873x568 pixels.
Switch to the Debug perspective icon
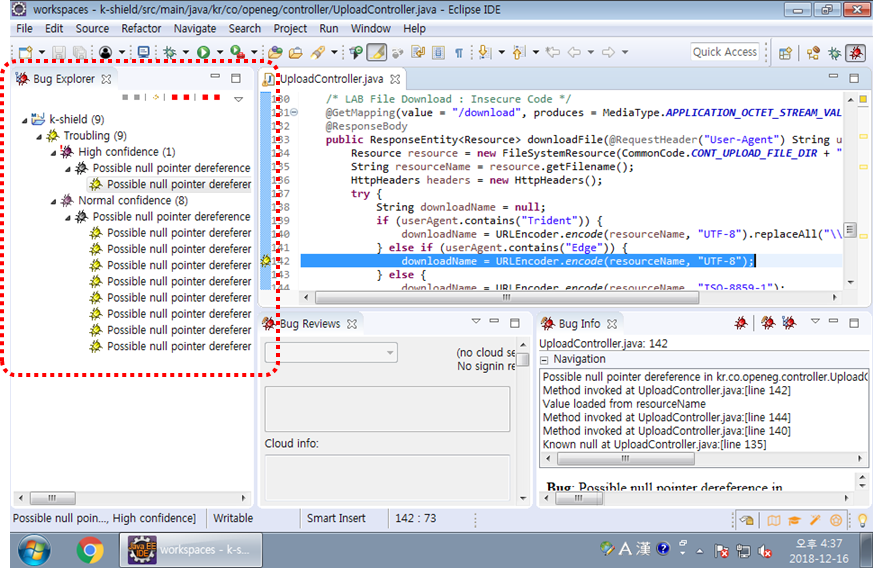point(834,53)
